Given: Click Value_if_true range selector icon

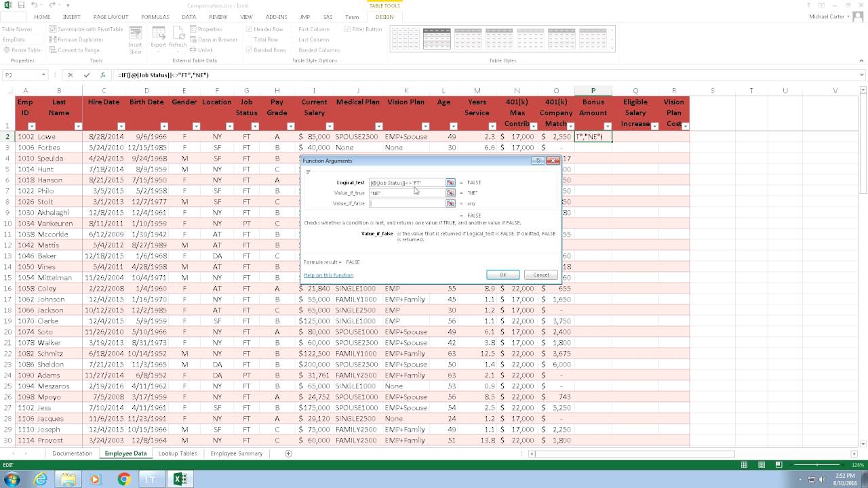Looking at the screenshot, I should (450, 193).
